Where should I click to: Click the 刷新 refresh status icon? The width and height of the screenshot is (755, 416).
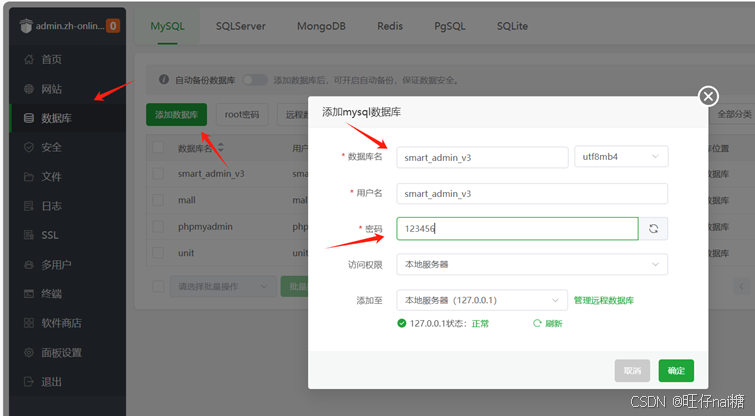[537, 323]
